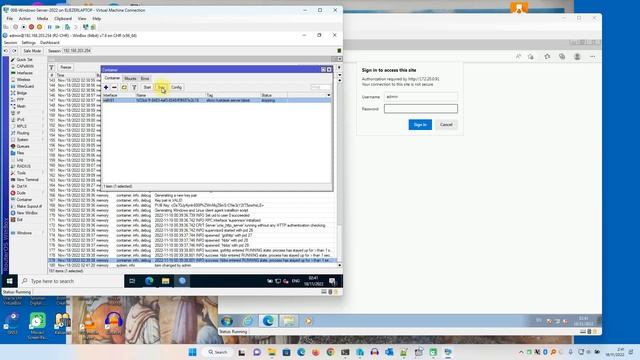This screenshot has height=360, width=640.
Task: Click the Start button in Container window
Action: pyautogui.click(x=147, y=87)
